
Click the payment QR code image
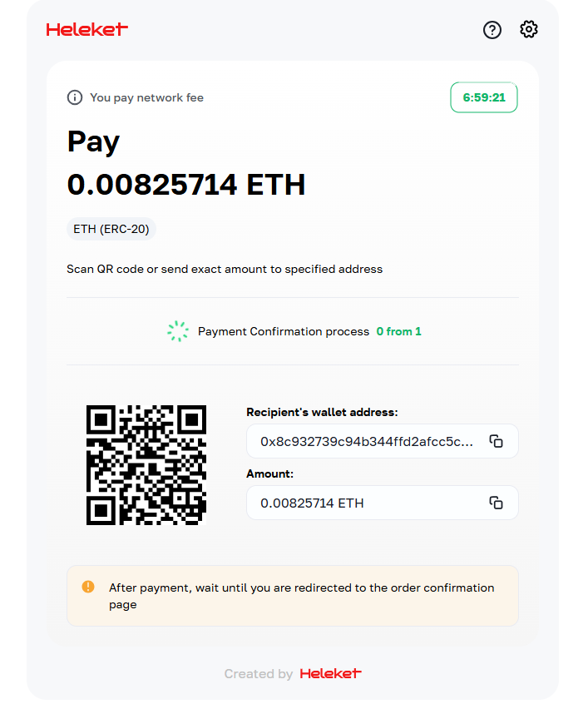click(146, 465)
